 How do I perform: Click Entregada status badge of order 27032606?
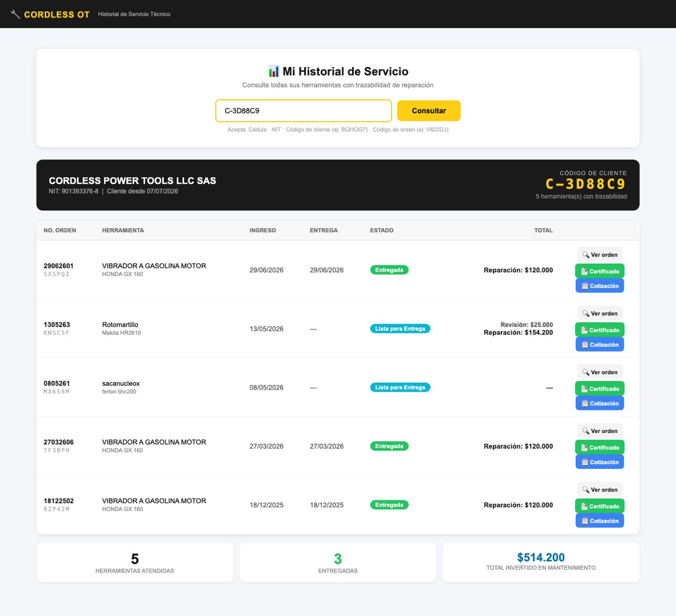point(389,446)
